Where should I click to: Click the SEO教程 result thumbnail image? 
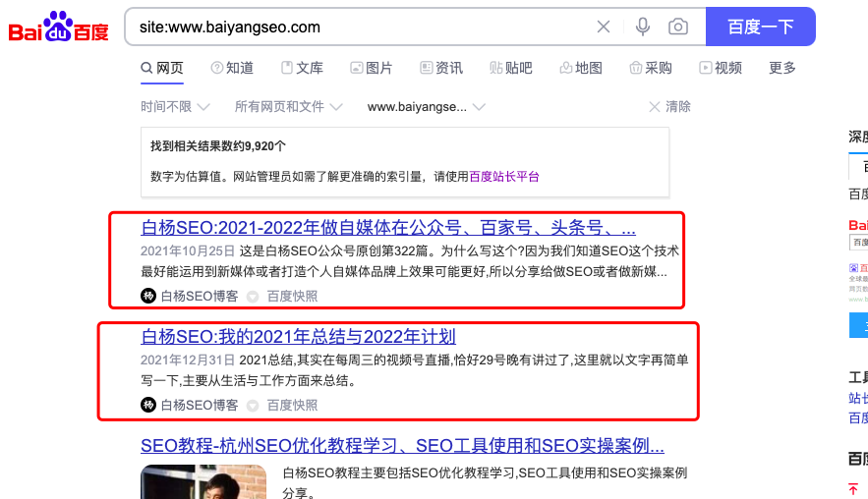click(x=203, y=482)
